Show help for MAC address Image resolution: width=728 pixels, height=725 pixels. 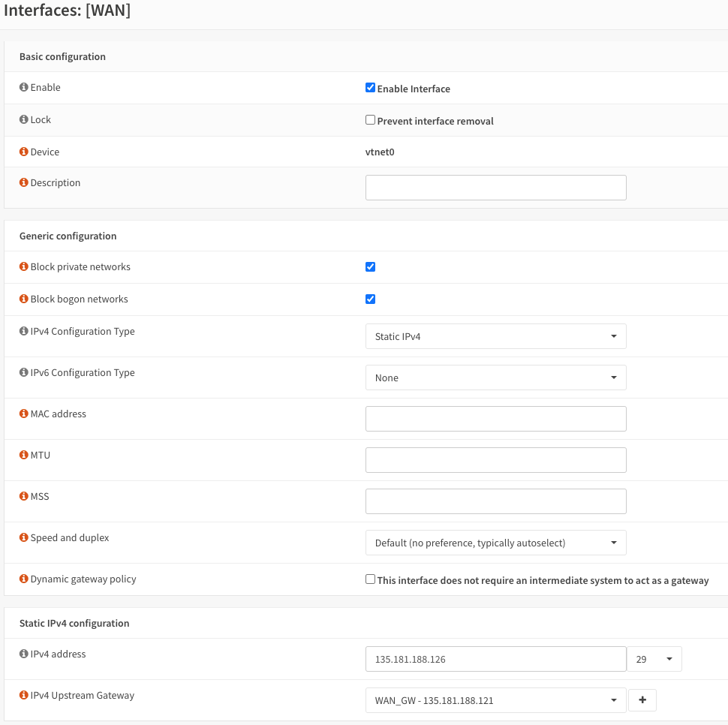tap(24, 414)
